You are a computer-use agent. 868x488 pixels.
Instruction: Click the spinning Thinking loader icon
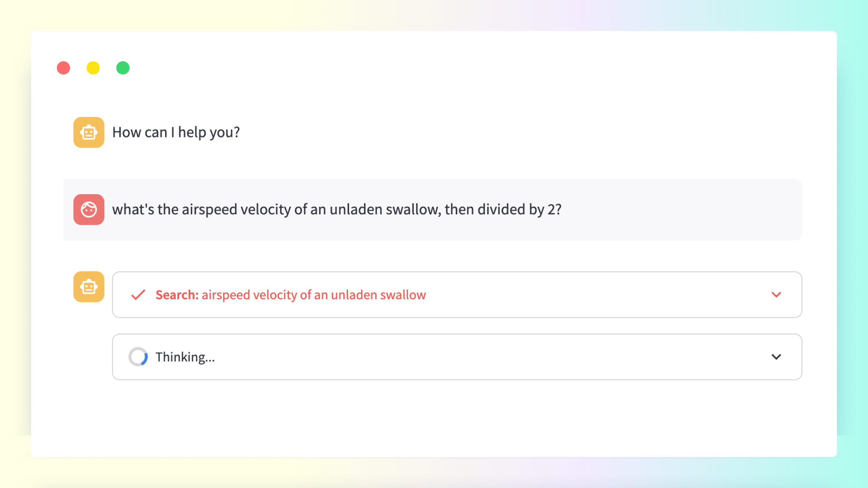pos(139,357)
